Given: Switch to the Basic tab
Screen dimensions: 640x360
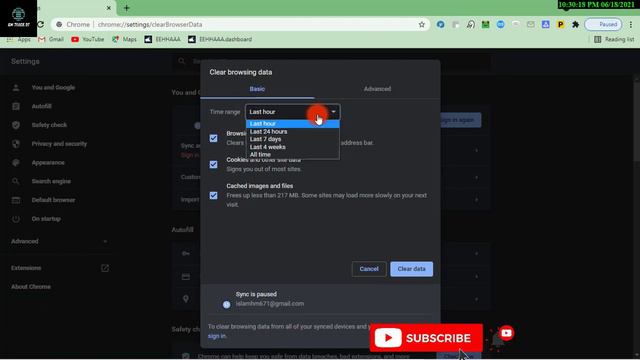Looking at the screenshot, I should pos(257,89).
